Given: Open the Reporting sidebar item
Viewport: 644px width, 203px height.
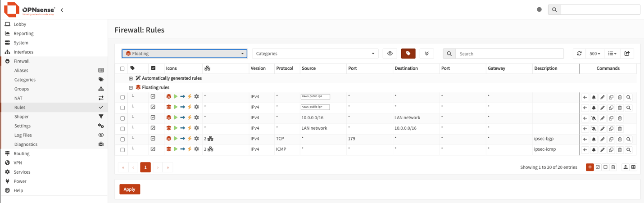Looking at the screenshot, I should click(54, 33).
